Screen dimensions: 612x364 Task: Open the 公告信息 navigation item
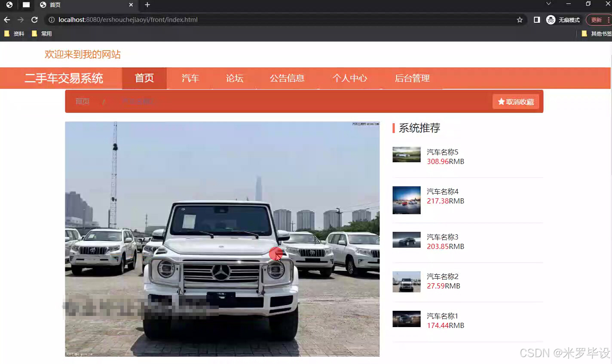pyautogui.click(x=287, y=78)
